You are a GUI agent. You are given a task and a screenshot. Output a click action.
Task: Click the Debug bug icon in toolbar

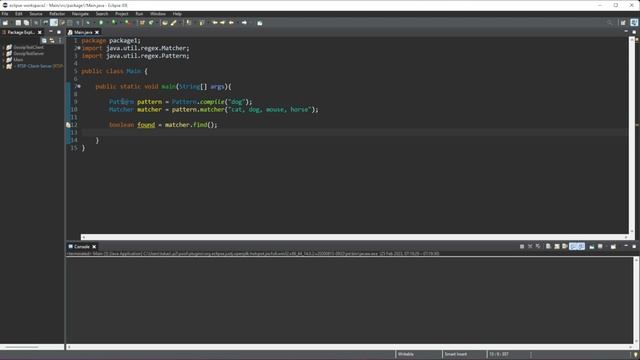[x=88, y=23]
